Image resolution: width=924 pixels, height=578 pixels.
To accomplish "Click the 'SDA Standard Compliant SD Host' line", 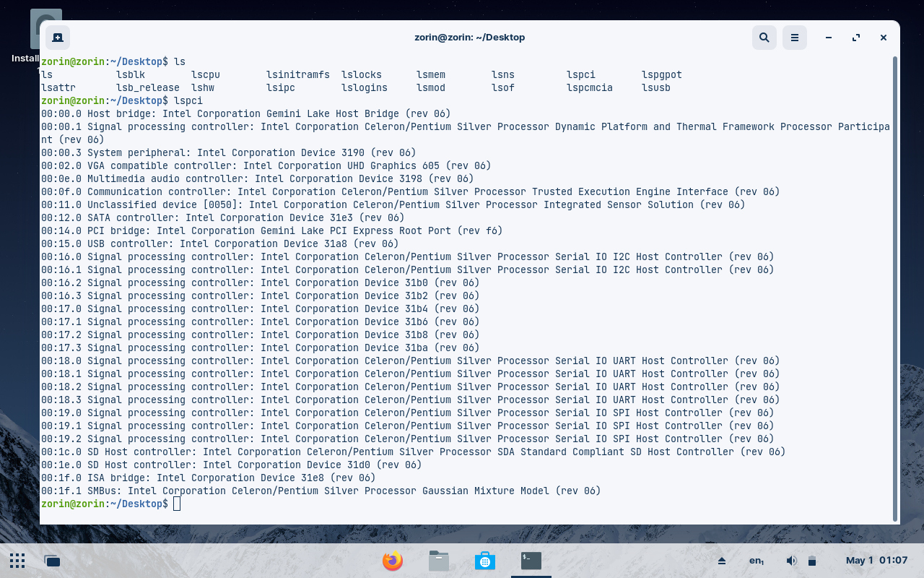I will tap(414, 452).
